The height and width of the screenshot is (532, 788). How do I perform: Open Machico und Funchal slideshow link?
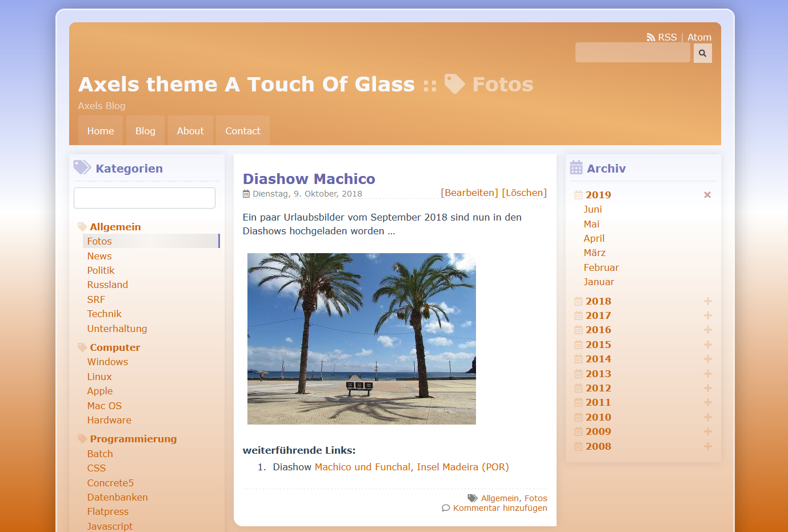tap(411, 467)
